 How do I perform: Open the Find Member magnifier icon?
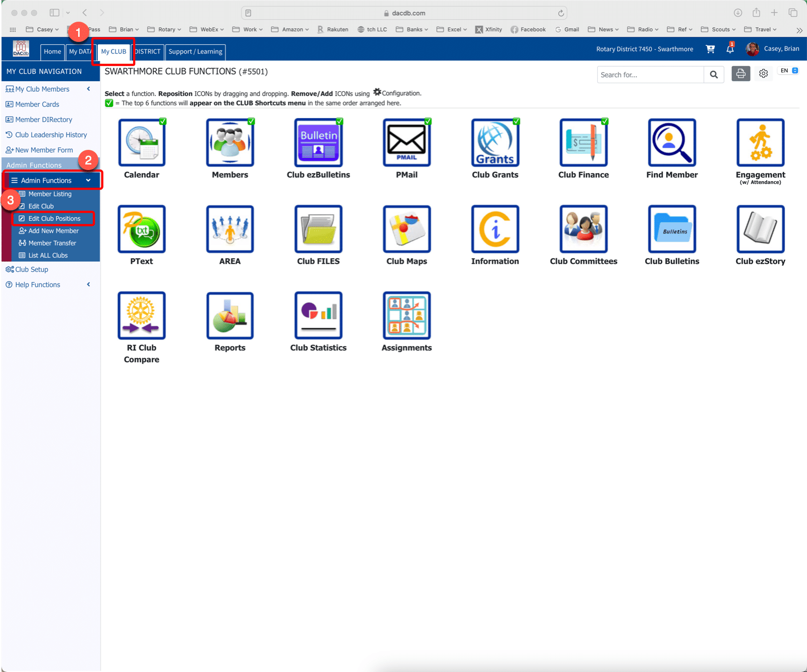pyautogui.click(x=672, y=143)
